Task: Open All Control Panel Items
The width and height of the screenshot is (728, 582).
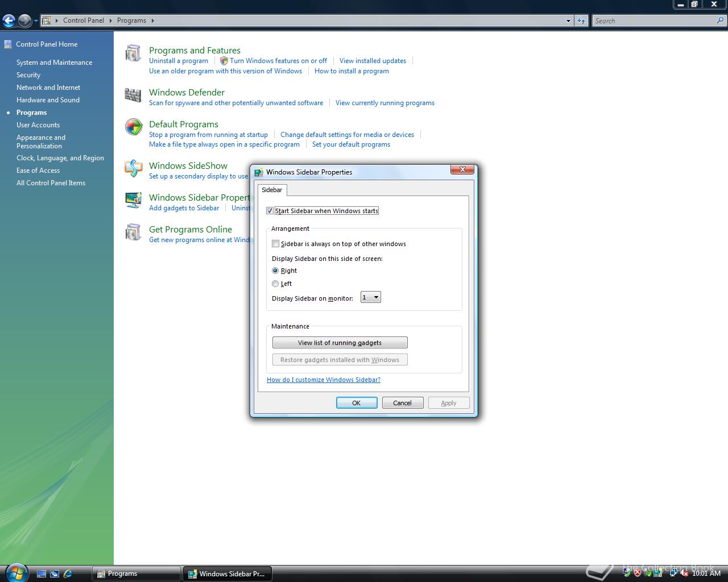Action: click(51, 183)
